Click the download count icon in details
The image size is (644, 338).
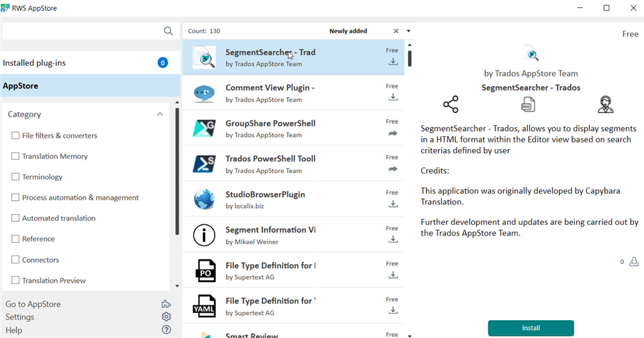coord(634,261)
